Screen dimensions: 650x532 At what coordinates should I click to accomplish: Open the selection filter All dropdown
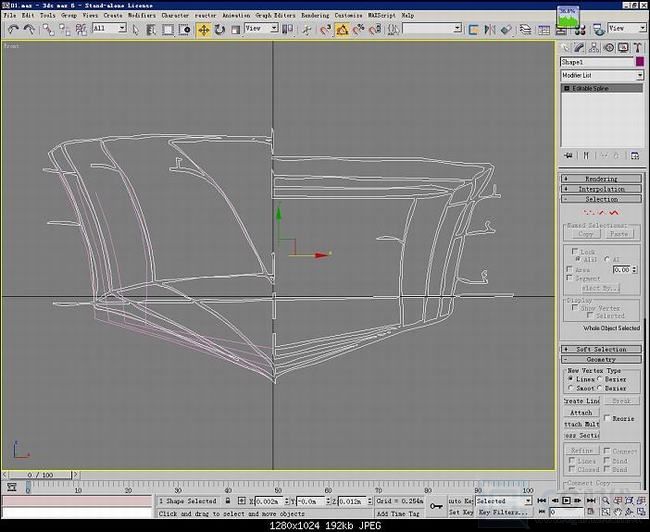109,28
